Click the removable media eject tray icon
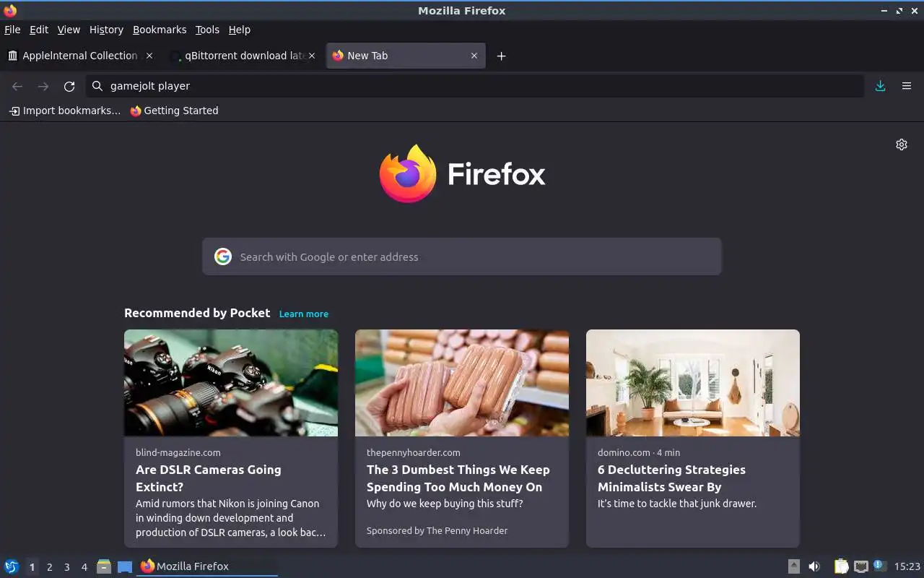The width and height of the screenshot is (924, 578). coord(793,566)
